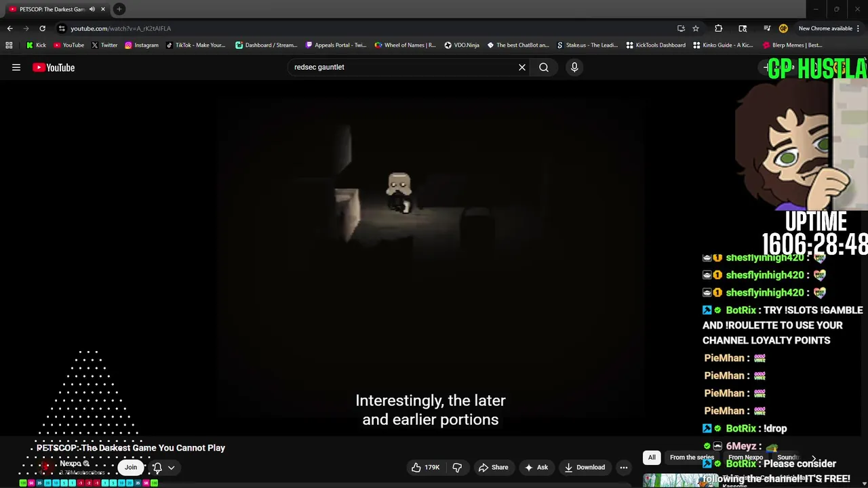The height and width of the screenshot is (488, 868).
Task: Open the YouTube bookmark
Action: 68,45
